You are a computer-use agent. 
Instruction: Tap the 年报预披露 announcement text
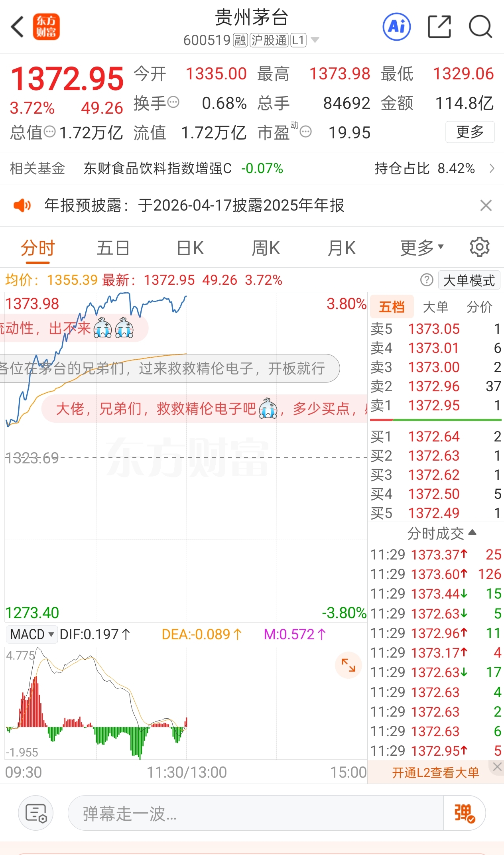coord(194,205)
